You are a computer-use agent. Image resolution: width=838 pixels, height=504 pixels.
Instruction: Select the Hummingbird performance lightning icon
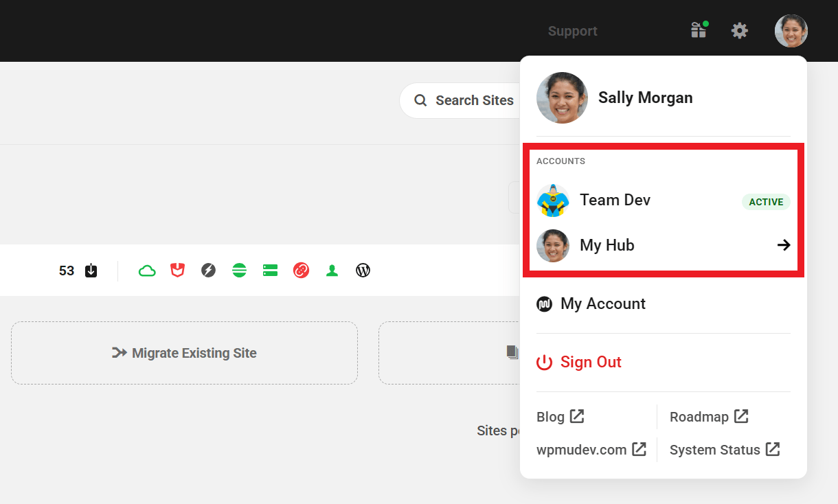click(x=208, y=271)
